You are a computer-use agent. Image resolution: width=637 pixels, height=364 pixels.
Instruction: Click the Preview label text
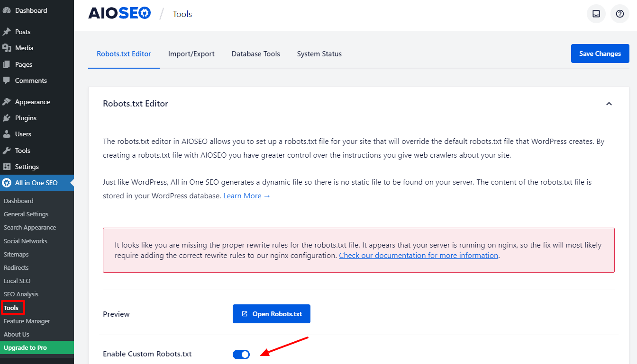point(116,314)
